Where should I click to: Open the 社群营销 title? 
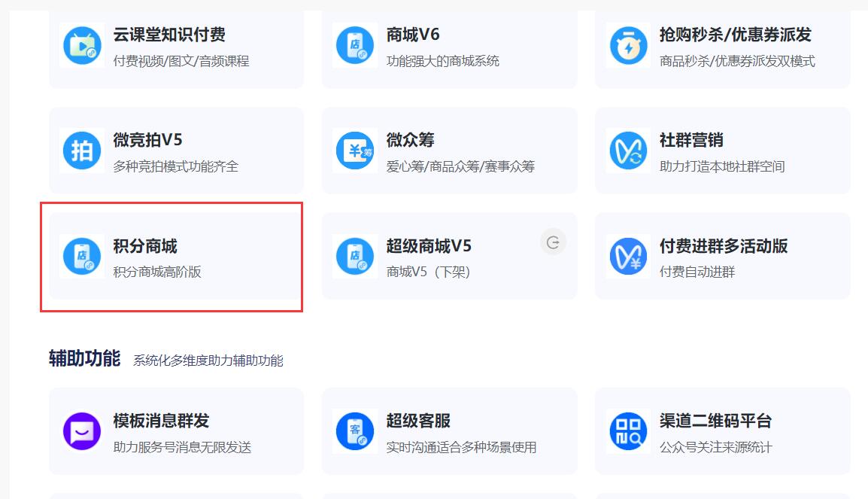tap(691, 140)
